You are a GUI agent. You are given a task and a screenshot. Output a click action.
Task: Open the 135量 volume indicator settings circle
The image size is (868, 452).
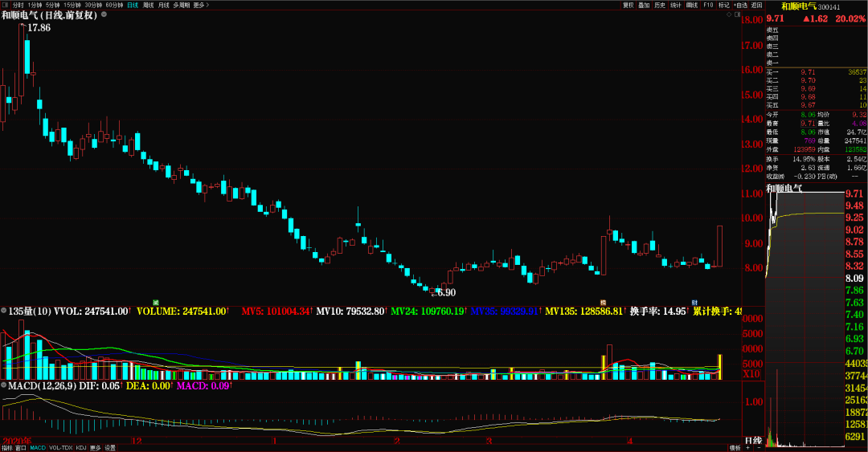[x=4, y=311]
